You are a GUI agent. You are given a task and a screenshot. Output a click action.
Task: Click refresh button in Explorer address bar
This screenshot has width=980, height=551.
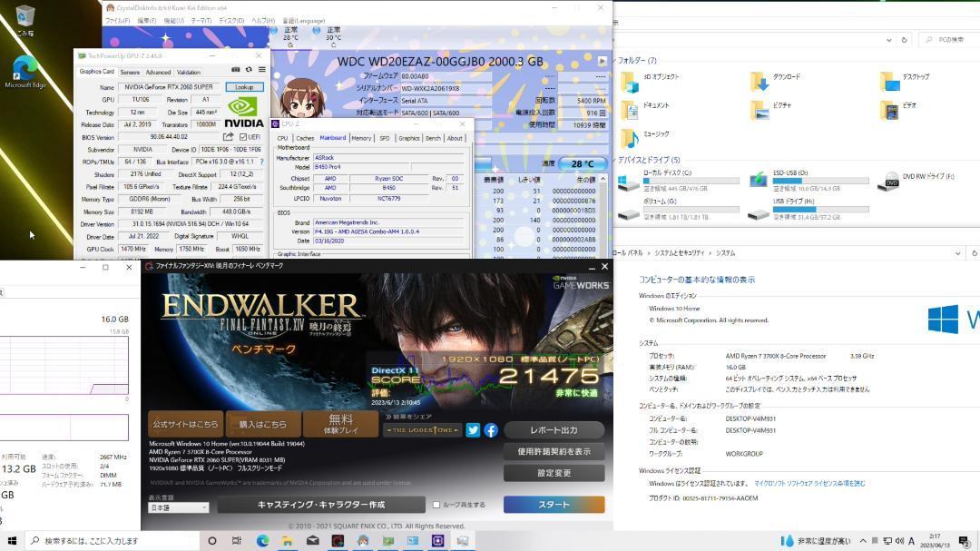(x=904, y=40)
